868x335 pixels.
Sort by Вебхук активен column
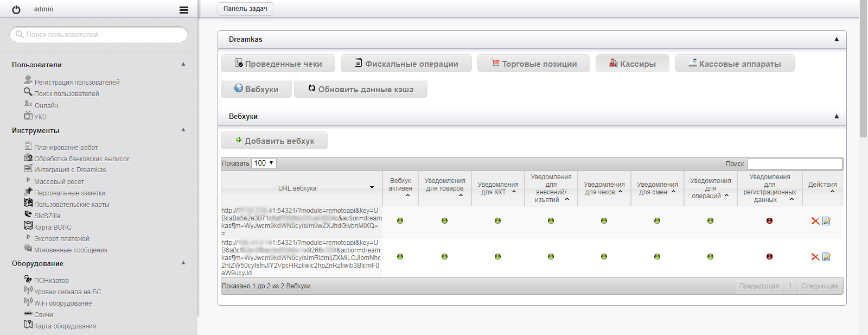(400, 188)
